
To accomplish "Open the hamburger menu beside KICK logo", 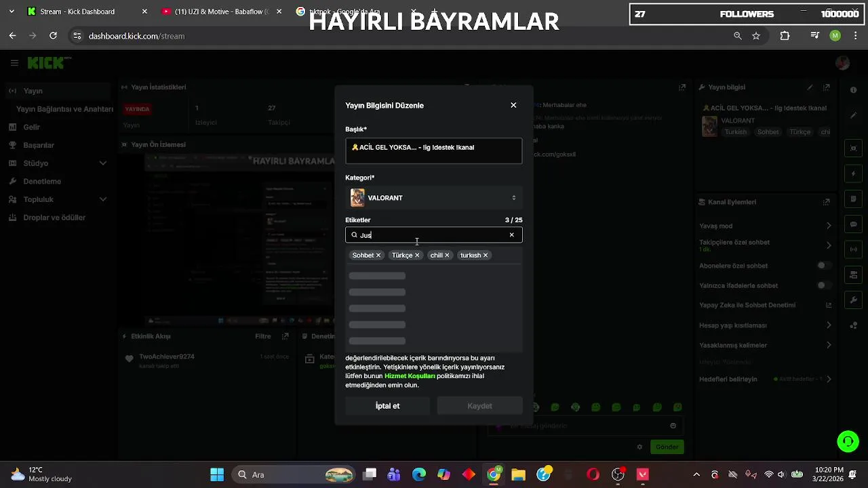I will (x=14, y=63).
